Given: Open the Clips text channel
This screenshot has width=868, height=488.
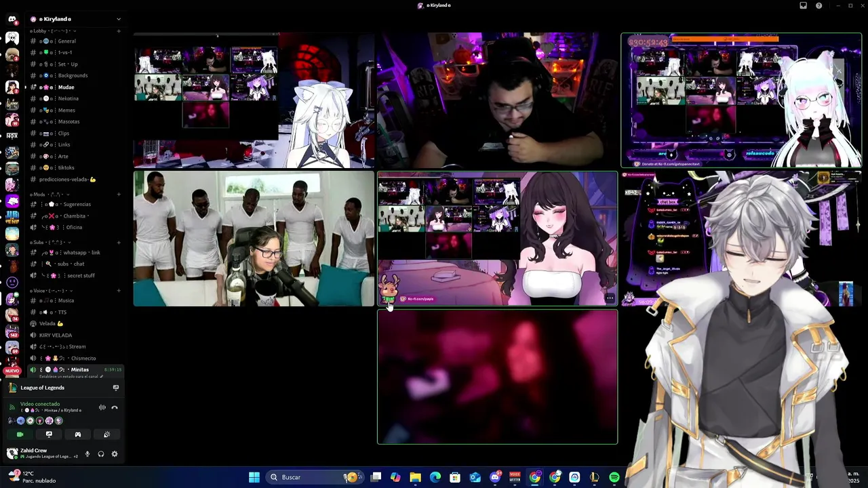Looking at the screenshot, I should point(75,134).
